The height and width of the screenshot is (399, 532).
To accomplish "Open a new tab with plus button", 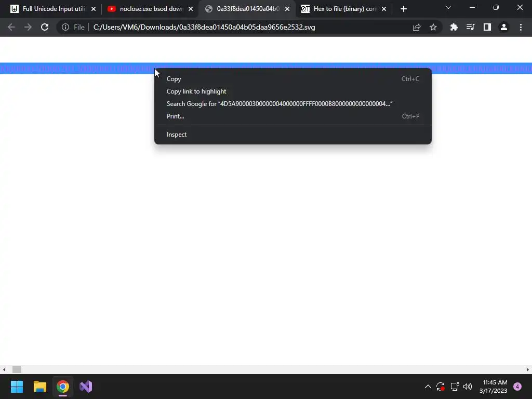I will pyautogui.click(x=403, y=9).
